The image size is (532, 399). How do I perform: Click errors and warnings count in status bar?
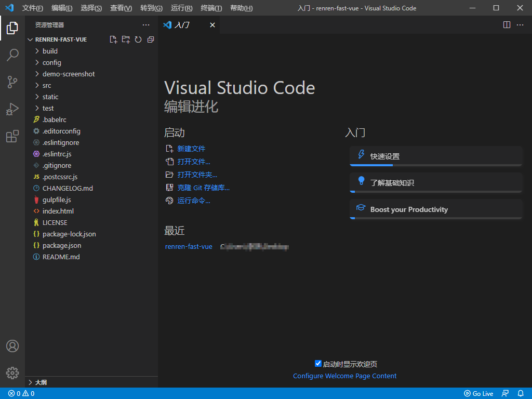point(21,394)
